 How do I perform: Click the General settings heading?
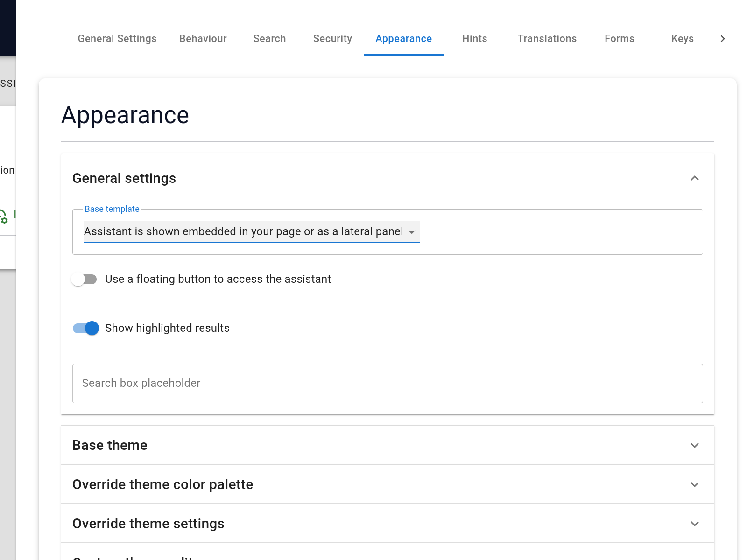tap(124, 178)
